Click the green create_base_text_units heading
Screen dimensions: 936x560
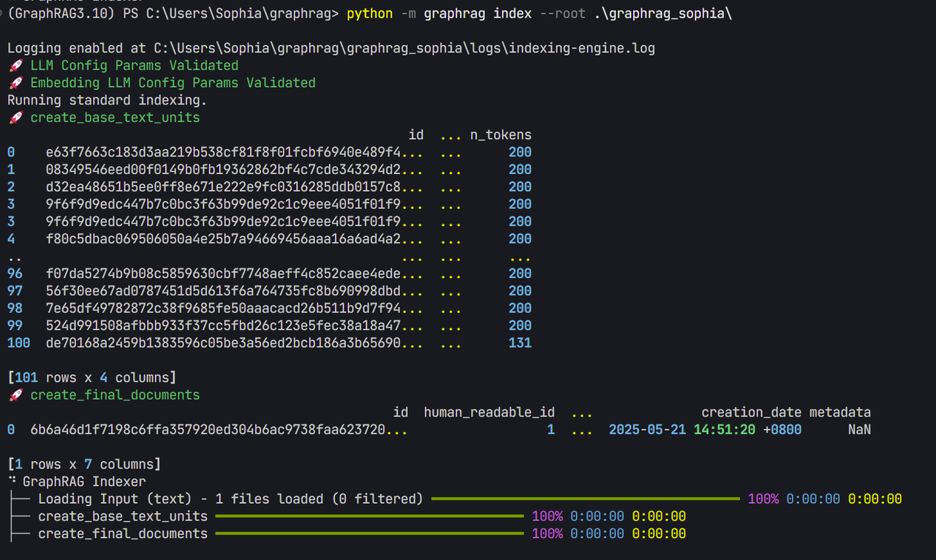pos(115,118)
